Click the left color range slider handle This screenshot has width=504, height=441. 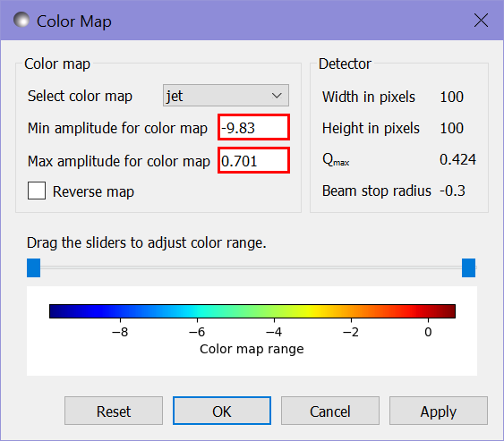point(33,267)
